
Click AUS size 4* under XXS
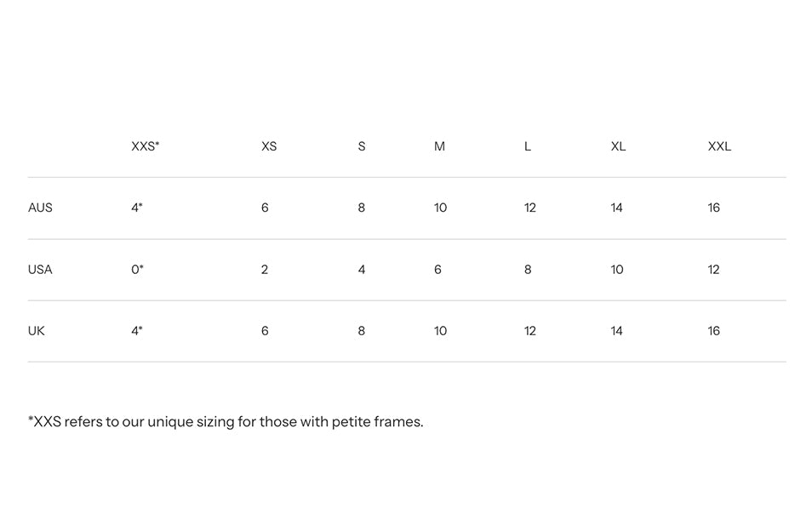click(137, 208)
